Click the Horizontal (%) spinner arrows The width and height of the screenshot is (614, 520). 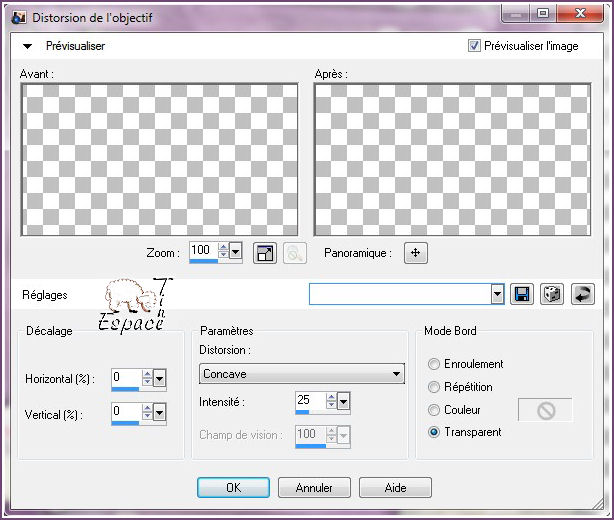(x=147, y=378)
